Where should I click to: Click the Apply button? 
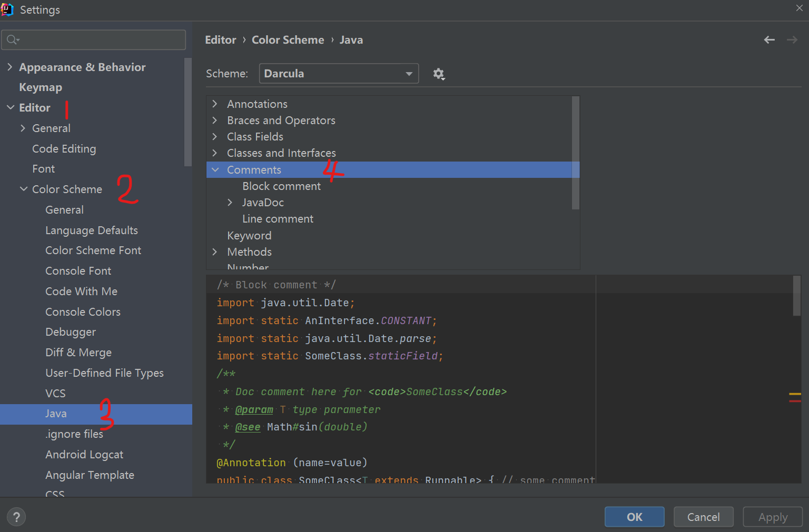pos(773,517)
